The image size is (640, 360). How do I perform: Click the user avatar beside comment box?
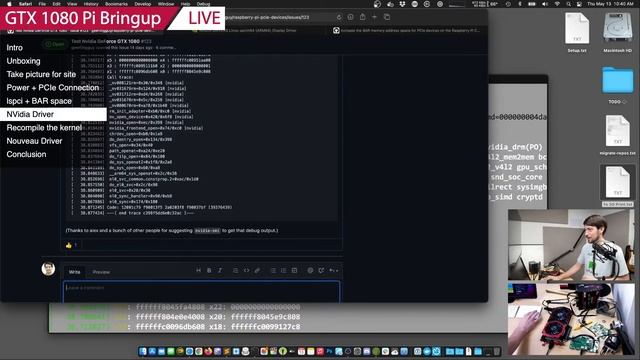48,269
